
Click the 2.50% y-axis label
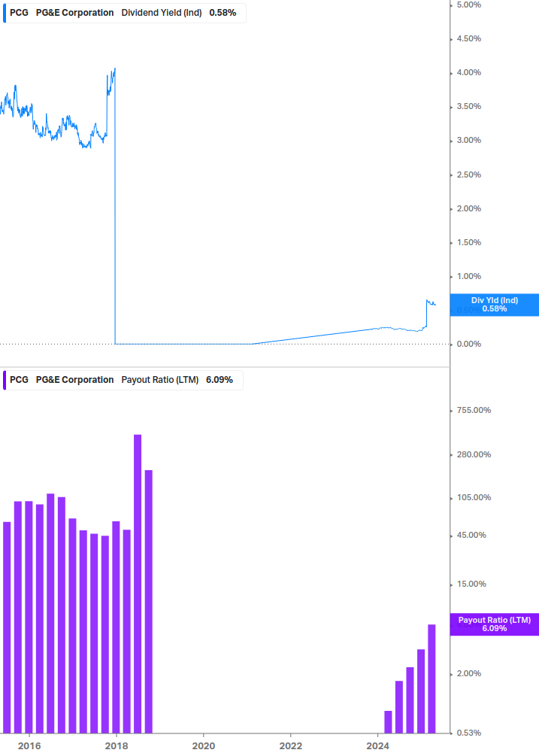(x=468, y=175)
